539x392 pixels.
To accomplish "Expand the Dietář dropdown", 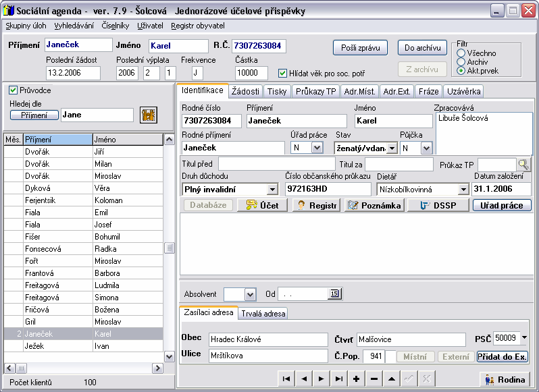I will point(463,189).
